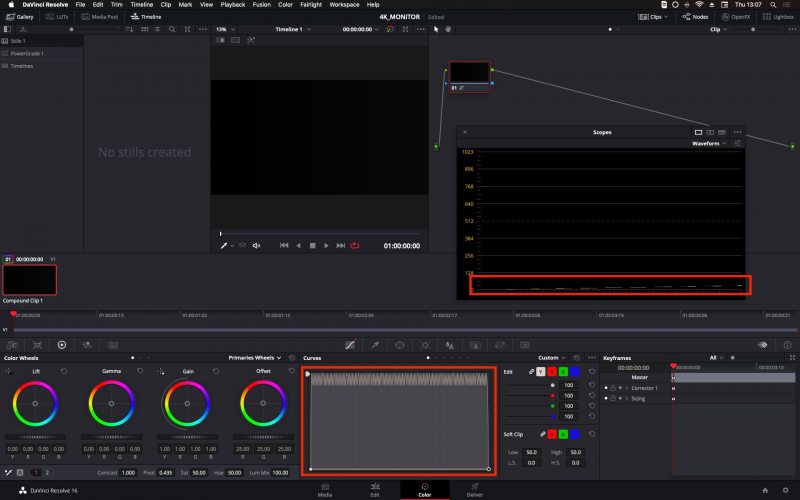Toggle the Y luminance channel edit button
This screenshot has width=800, height=500.
click(x=542, y=371)
